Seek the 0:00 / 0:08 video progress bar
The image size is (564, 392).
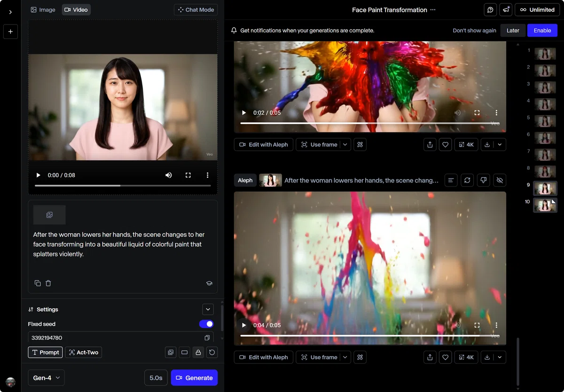coord(122,186)
